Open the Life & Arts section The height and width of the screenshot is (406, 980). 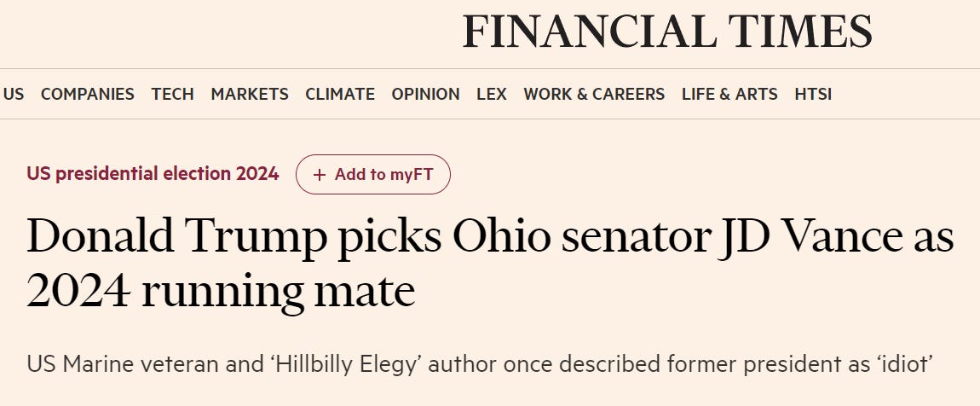point(729,95)
